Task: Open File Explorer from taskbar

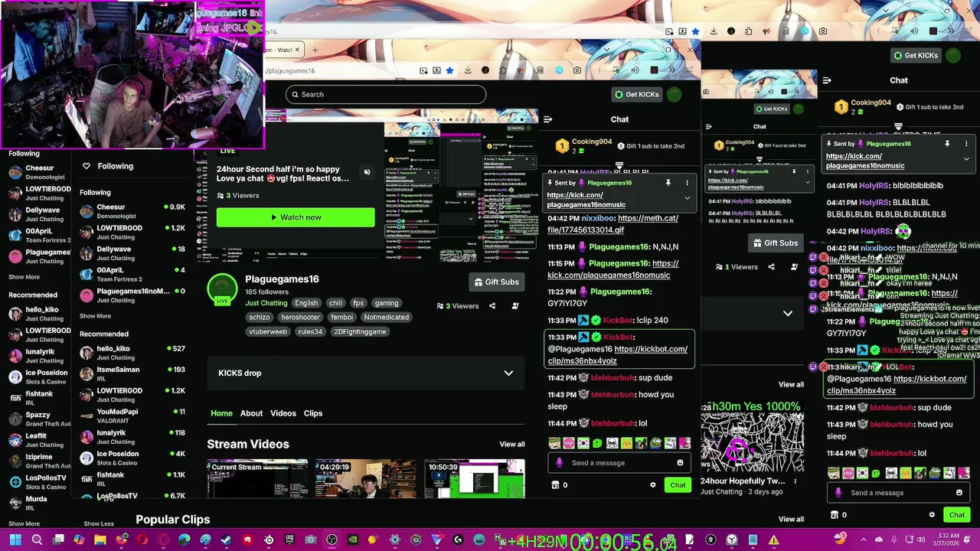Action: click(100, 540)
